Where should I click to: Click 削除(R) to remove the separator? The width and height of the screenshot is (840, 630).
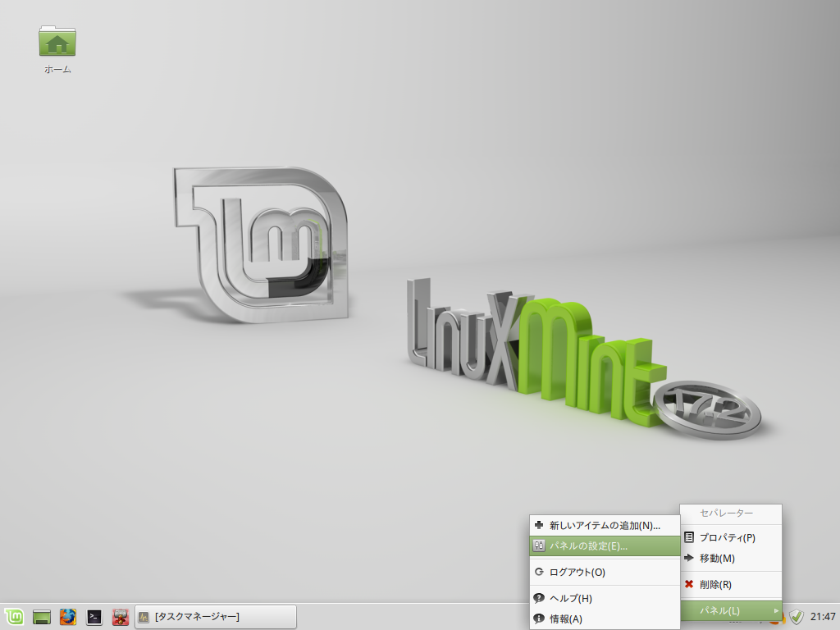(715, 584)
